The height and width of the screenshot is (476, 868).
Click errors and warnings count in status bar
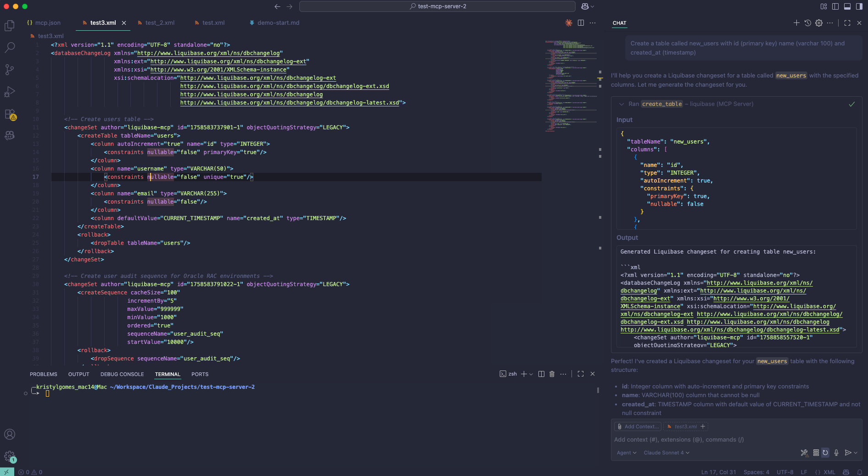pos(30,472)
